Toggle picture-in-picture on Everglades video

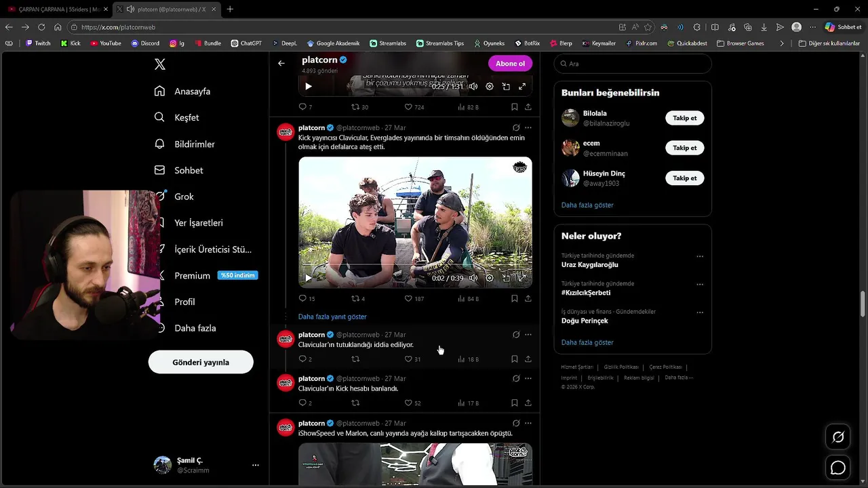click(x=506, y=278)
